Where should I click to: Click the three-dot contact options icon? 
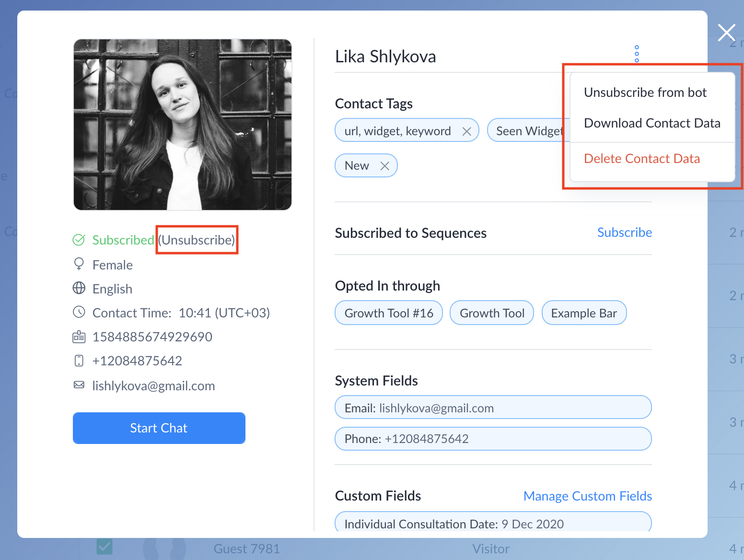[x=637, y=54]
